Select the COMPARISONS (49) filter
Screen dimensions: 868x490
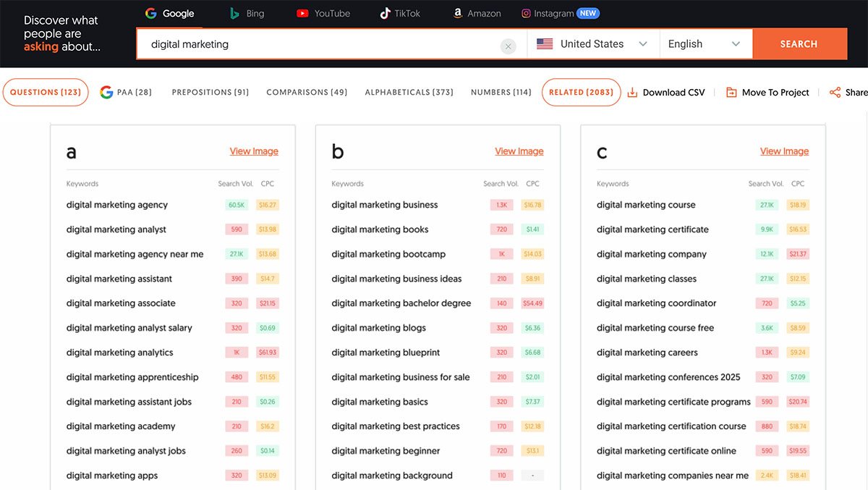pyautogui.click(x=307, y=93)
